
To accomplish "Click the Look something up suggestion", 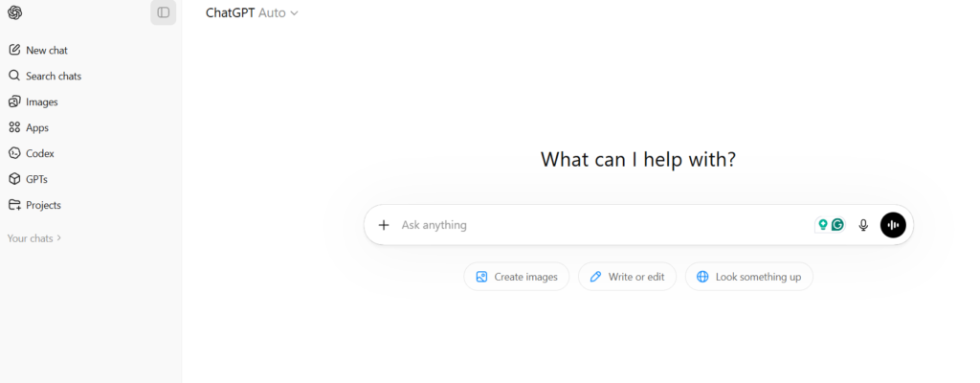I will point(749,277).
